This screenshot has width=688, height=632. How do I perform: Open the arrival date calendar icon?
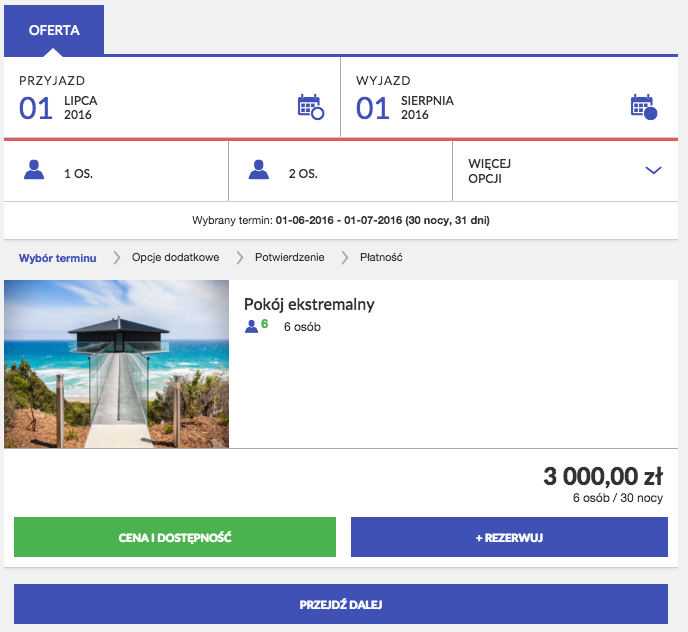pyautogui.click(x=311, y=107)
